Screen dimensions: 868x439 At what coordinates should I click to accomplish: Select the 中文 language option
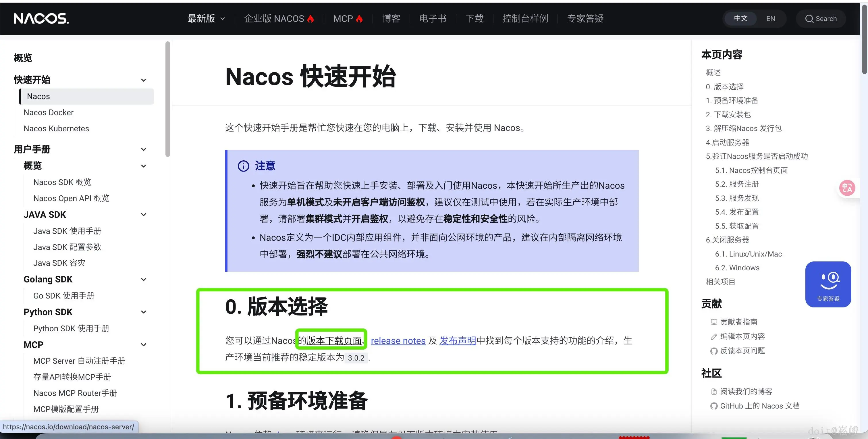point(740,19)
